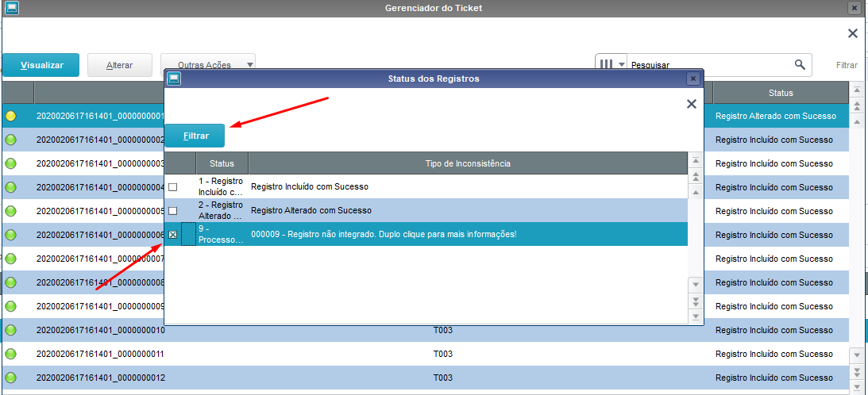Move down one row in main grid scrollbar

pyautogui.click(x=857, y=355)
